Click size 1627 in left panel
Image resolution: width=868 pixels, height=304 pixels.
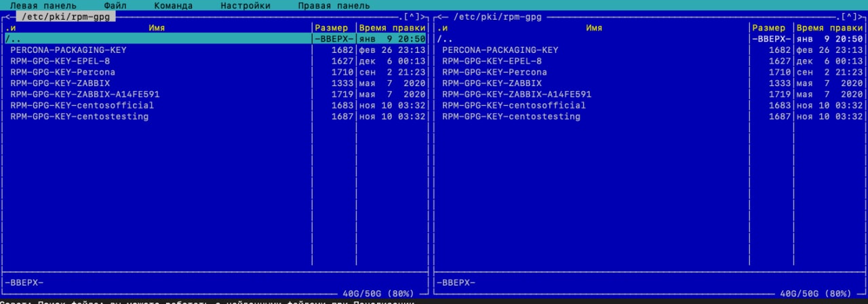[x=343, y=61]
